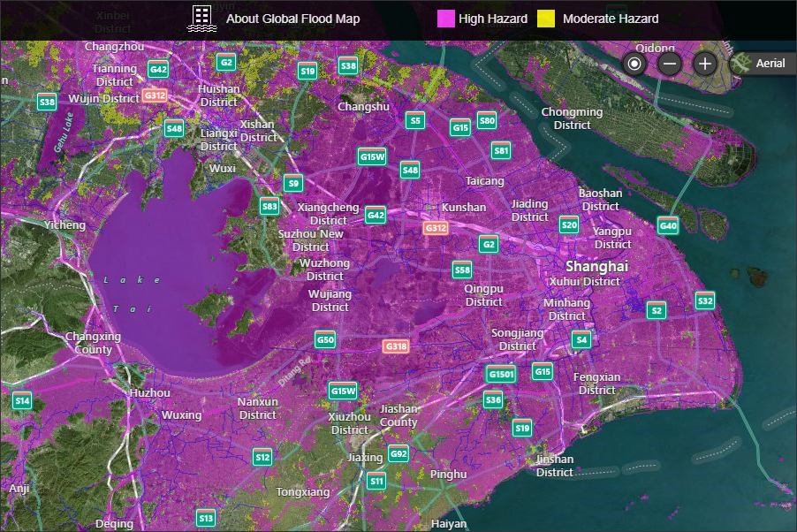Click the G40 route shield near Yangpu District

coord(669,225)
